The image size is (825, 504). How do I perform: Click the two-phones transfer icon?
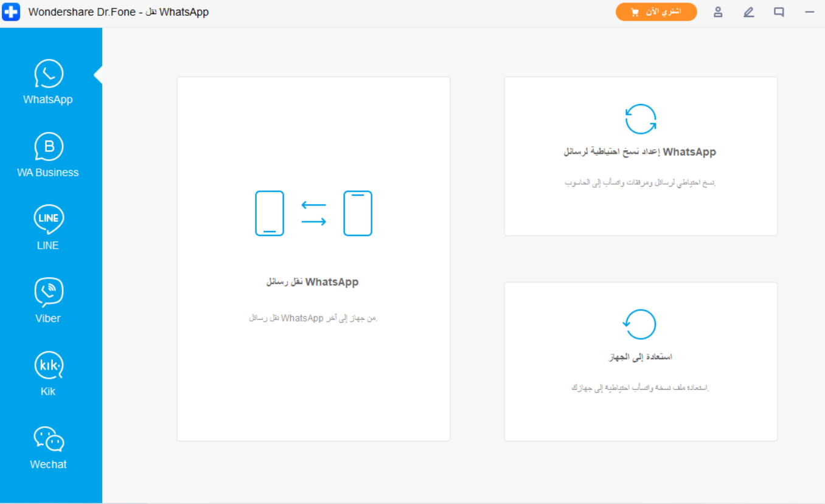coord(313,213)
